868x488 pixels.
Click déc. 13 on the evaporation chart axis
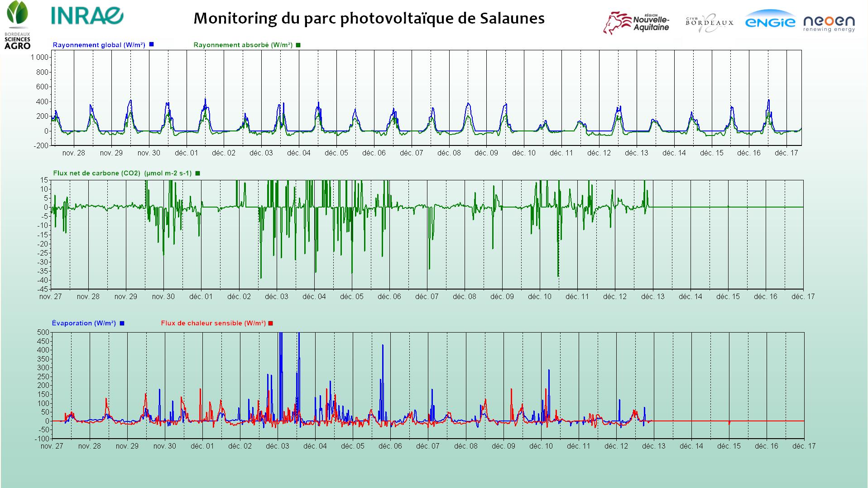coord(654,446)
